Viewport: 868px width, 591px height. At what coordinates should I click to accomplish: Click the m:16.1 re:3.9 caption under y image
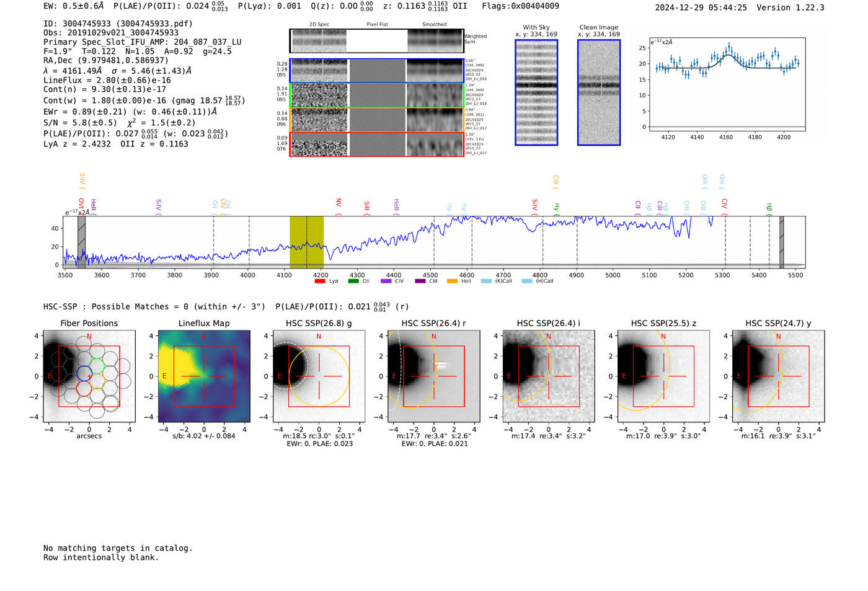[x=779, y=436]
